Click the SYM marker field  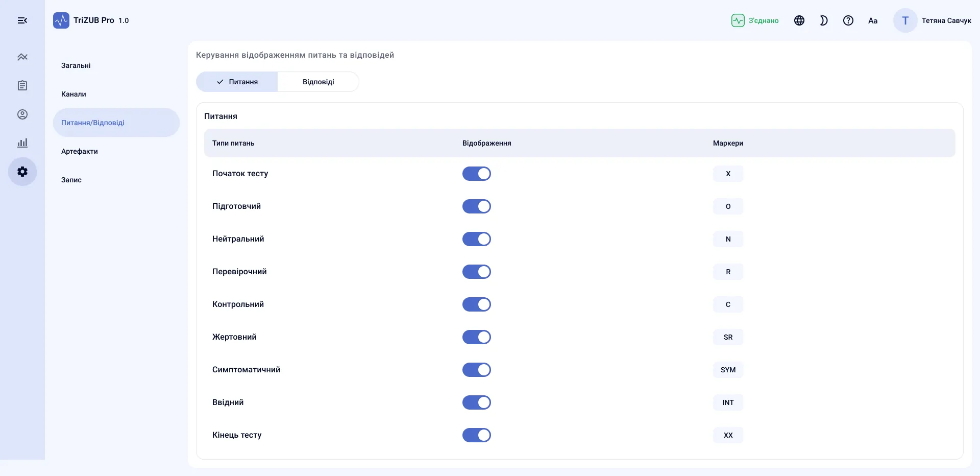[x=728, y=370]
